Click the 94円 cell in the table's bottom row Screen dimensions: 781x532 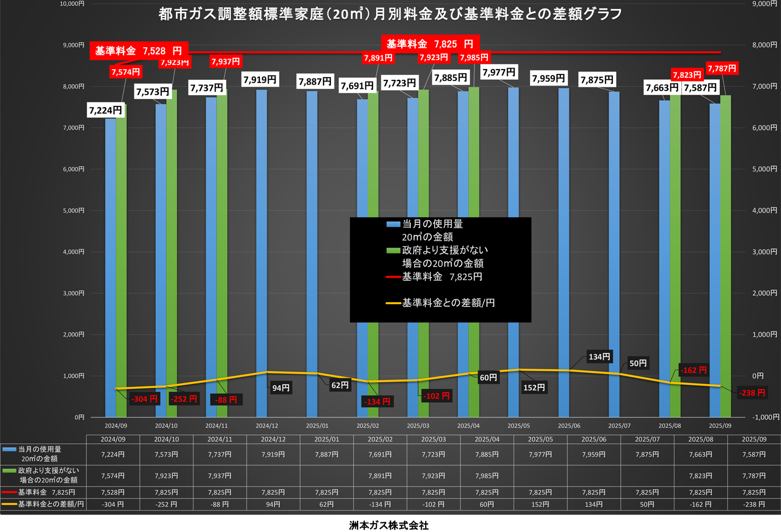click(x=273, y=504)
